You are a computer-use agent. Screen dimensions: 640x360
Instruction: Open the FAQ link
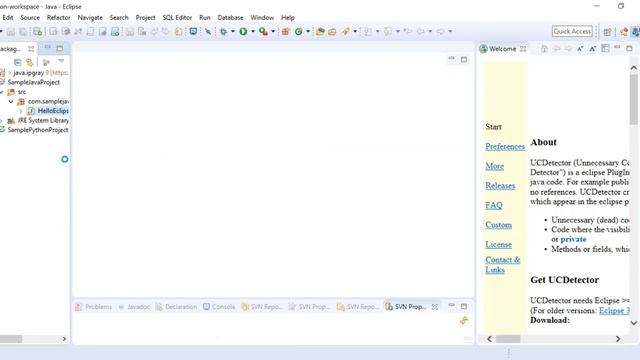point(494,205)
